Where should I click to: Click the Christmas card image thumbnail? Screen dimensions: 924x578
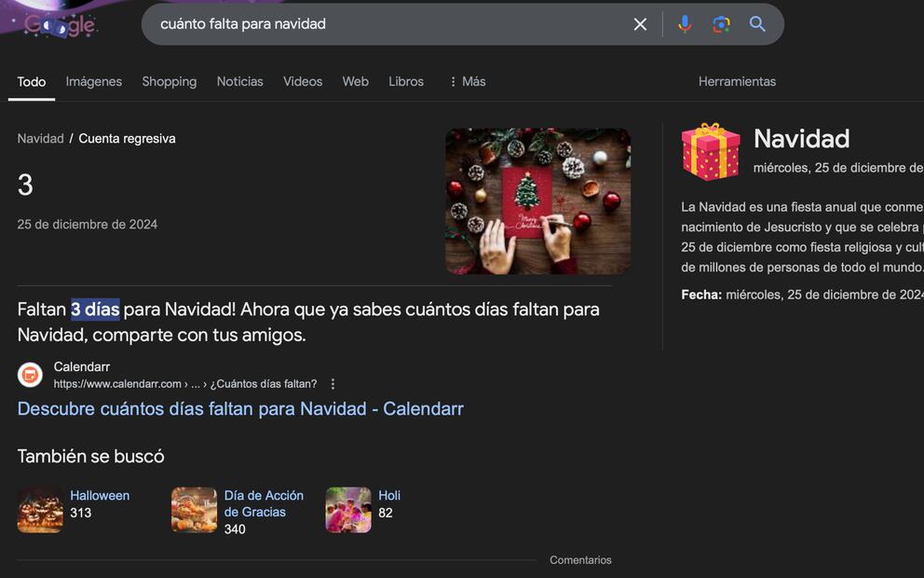[x=537, y=201]
